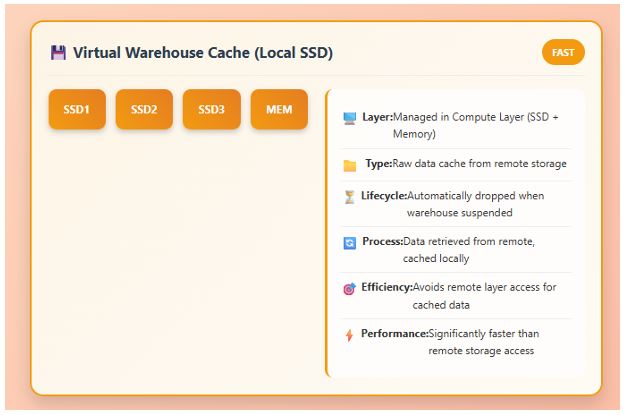Click the refresh arrows icon beside Process
The image size is (626, 415).
[349, 242]
